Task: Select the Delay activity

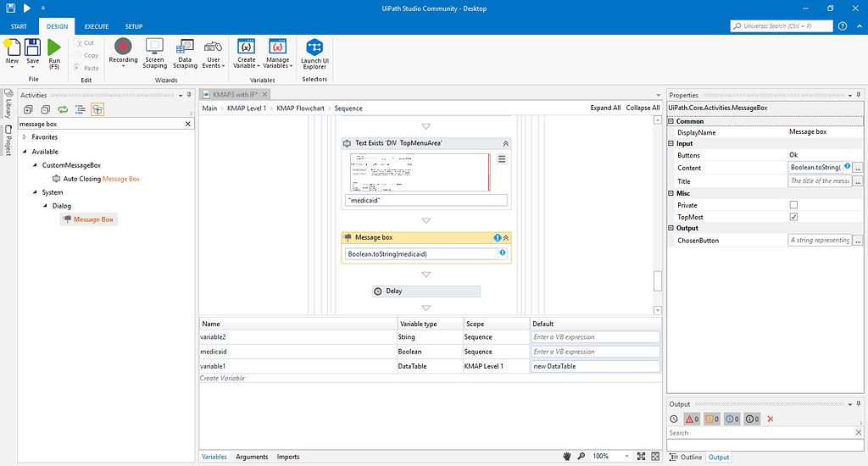Action: [x=426, y=291]
